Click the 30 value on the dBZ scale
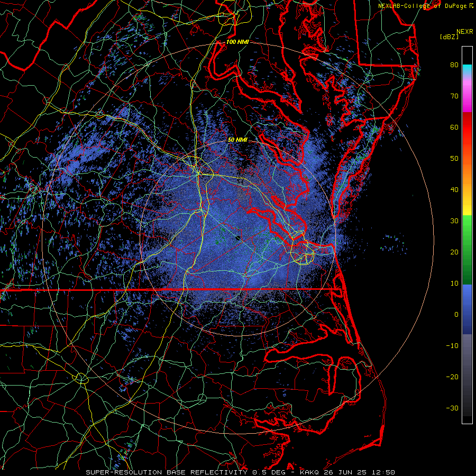 [454, 221]
